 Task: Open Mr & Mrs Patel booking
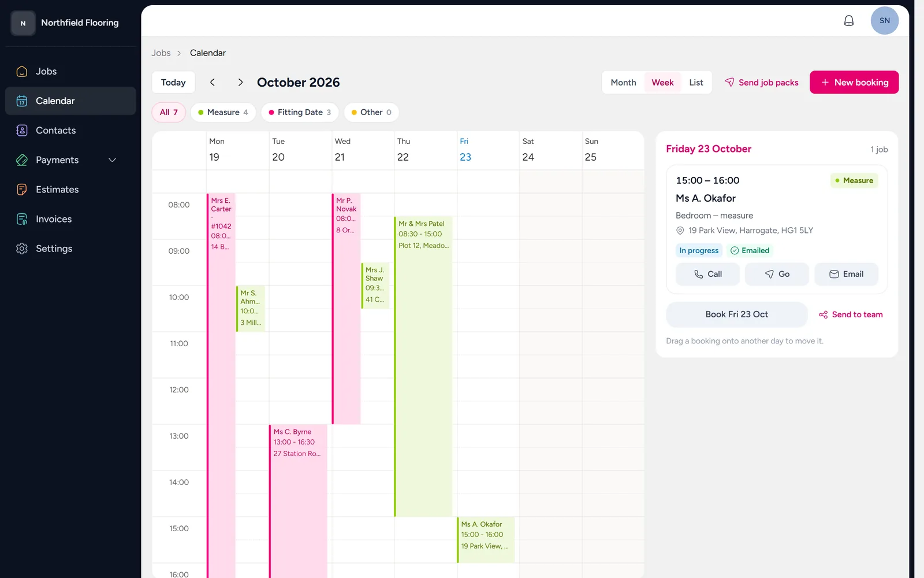point(423,366)
